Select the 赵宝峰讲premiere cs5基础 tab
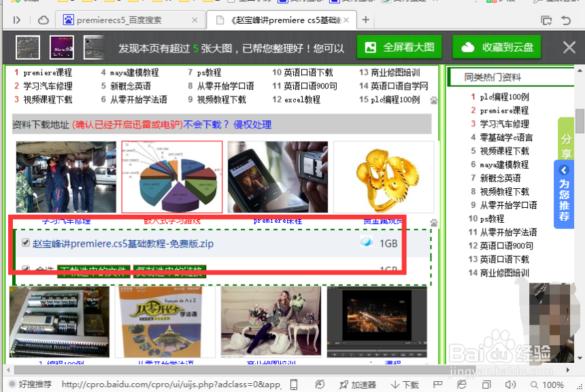This screenshot has width=585, height=392. pos(282,20)
